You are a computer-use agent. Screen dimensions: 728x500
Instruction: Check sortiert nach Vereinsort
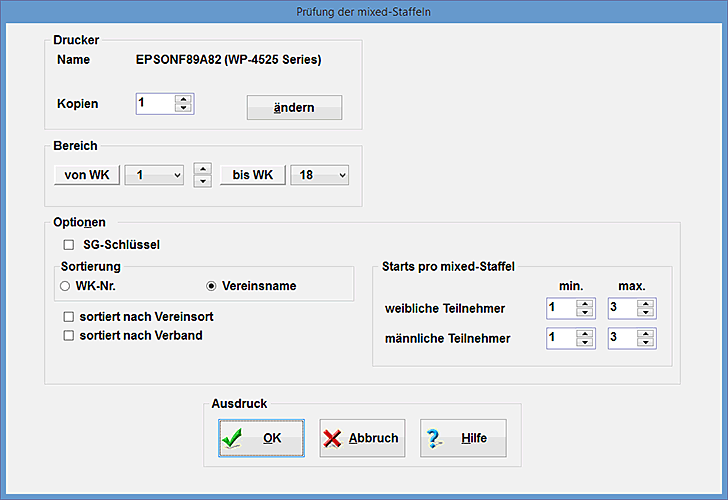click(69, 317)
